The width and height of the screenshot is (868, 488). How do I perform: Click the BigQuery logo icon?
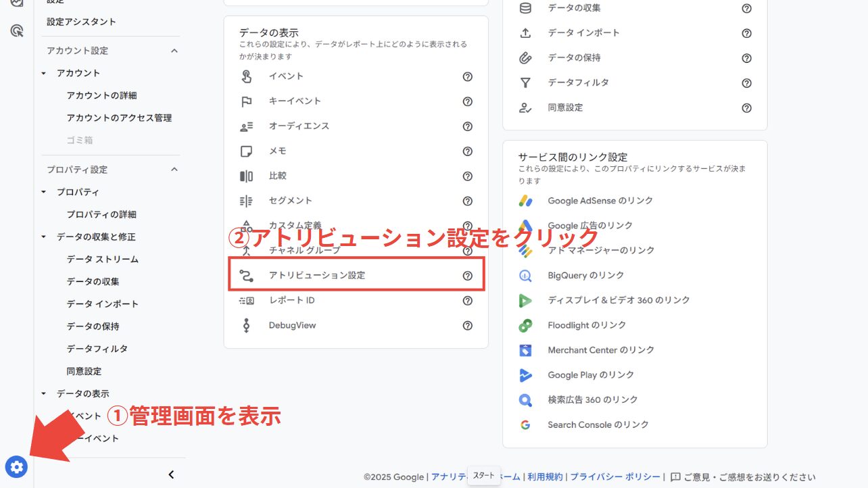pyautogui.click(x=525, y=276)
